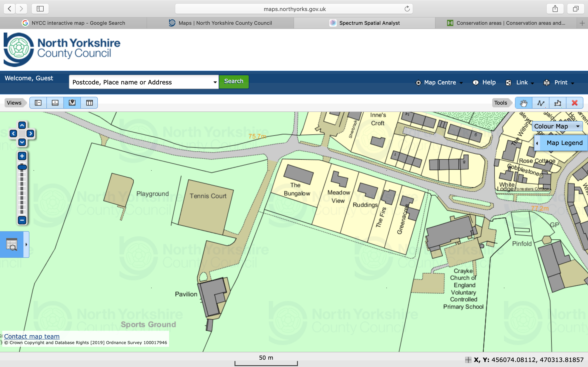Select the pan hand tool

coord(523,103)
